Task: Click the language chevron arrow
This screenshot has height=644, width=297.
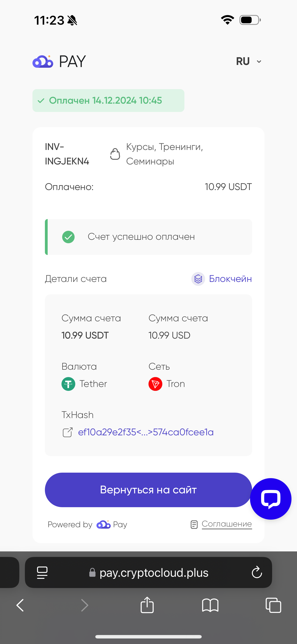Action: coord(259,61)
